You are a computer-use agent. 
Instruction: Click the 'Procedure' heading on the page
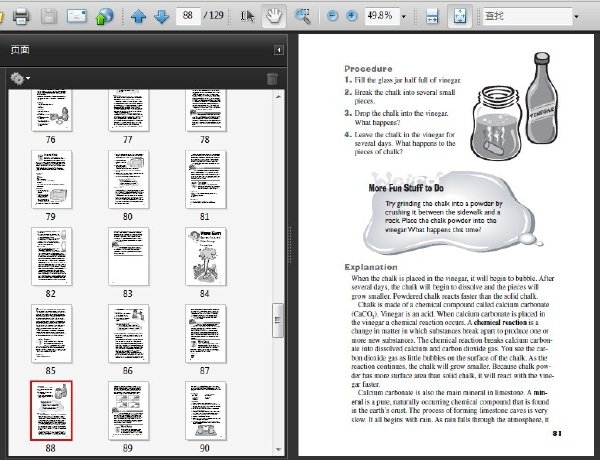[x=368, y=69]
